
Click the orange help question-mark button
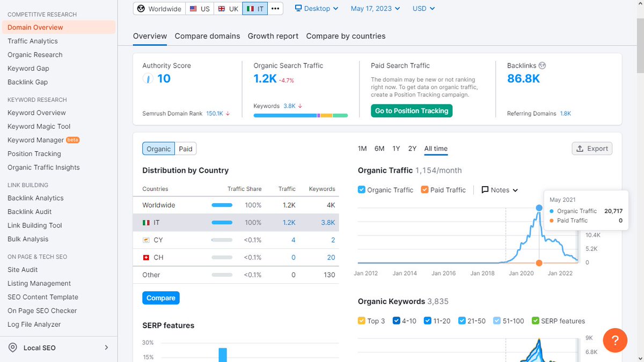click(616, 340)
